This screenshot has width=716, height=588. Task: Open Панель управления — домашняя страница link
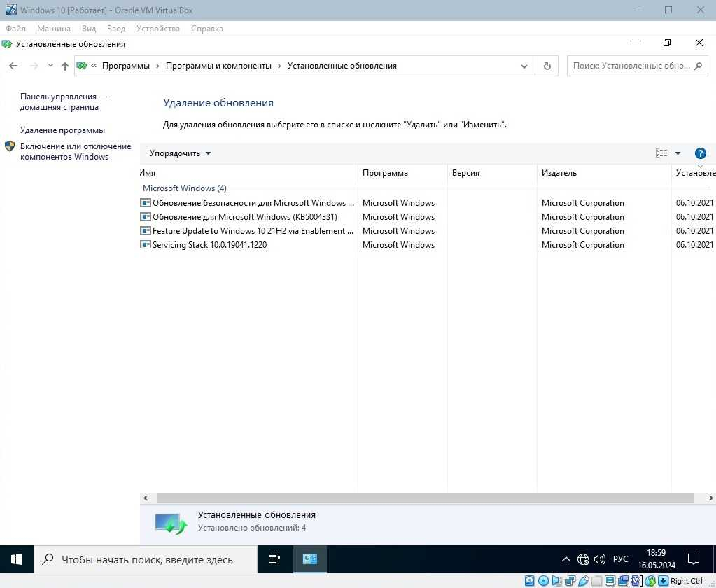64,101
